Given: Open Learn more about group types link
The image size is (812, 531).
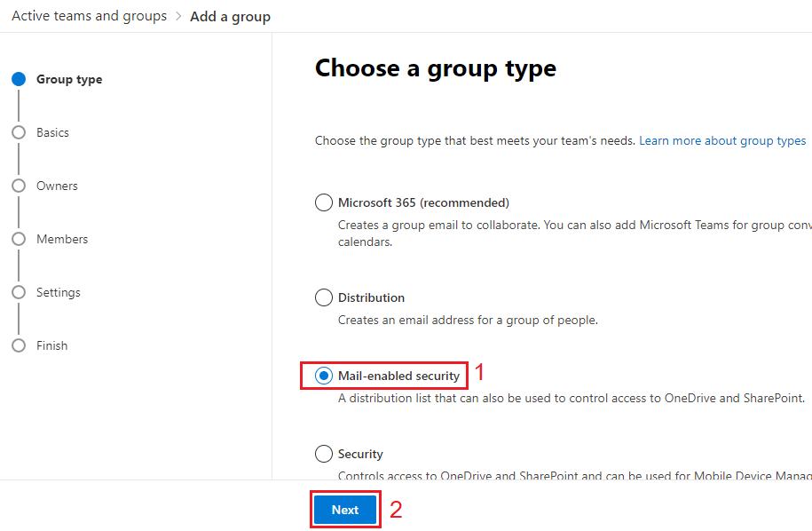Looking at the screenshot, I should [722, 140].
